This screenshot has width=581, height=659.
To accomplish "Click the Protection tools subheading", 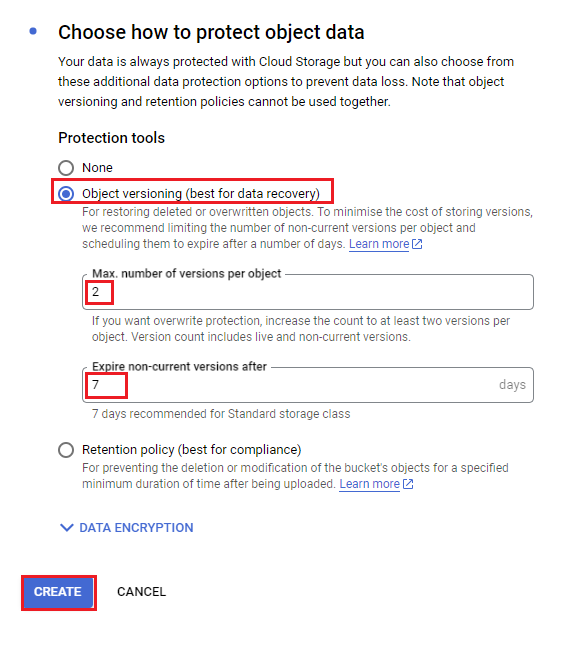I will pyautogui.click(x=111, y=138).
